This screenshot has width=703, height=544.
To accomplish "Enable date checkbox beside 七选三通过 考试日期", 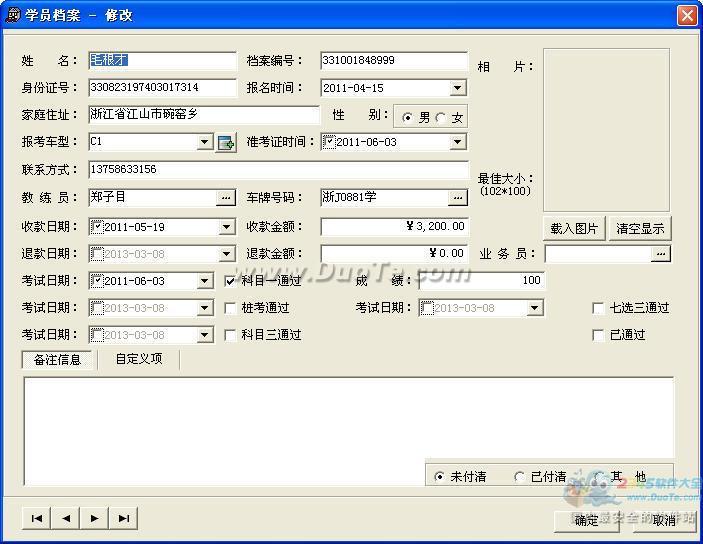I will tap(427, 308).
